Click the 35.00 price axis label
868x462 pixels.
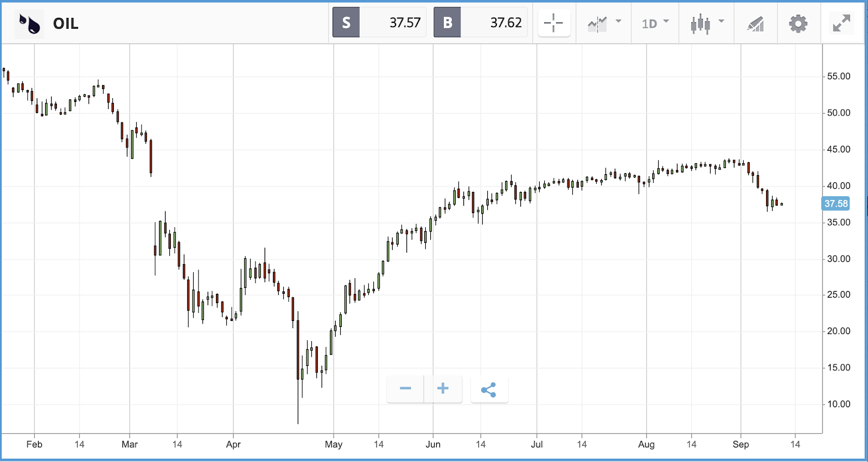[x=839, y=222]
